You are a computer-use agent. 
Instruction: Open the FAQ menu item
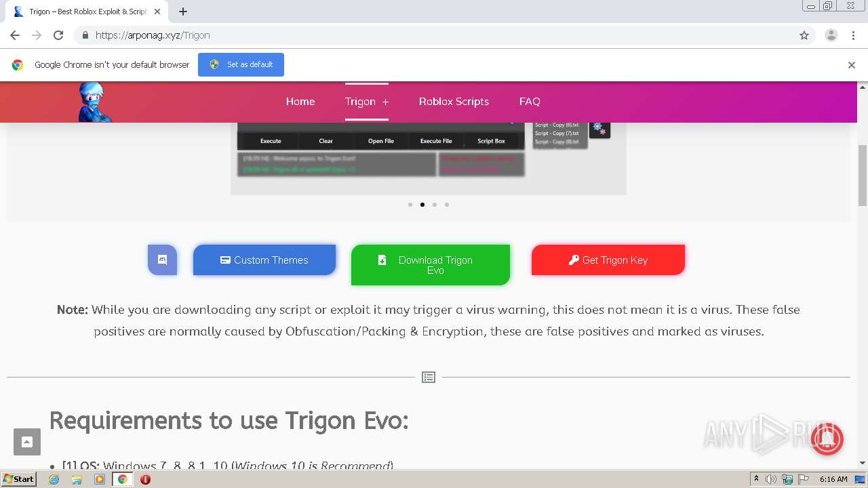point(530,101)
